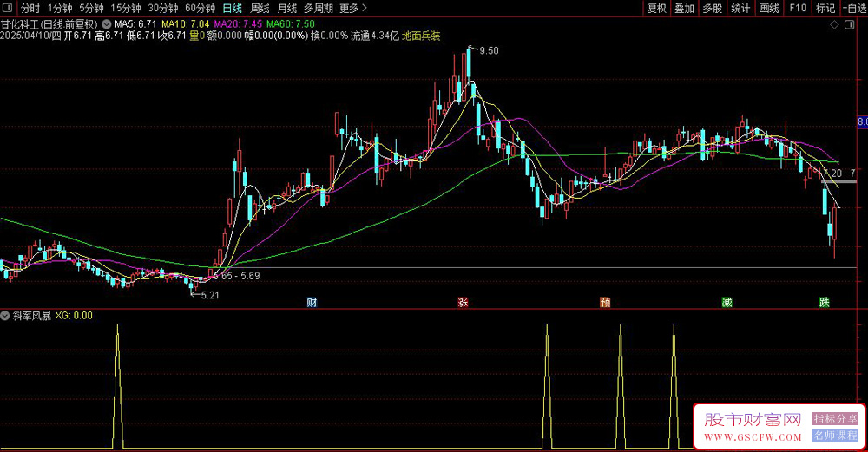Click the 9.50 high price label
The width and height of the screenshot is (868, 452).
click(489, 51)
